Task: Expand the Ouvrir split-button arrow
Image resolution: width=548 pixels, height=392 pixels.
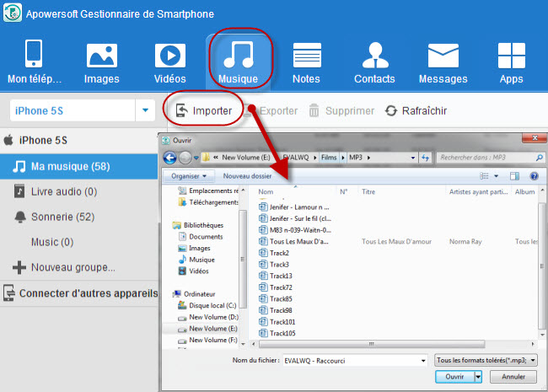Action: tap(478, 377)
